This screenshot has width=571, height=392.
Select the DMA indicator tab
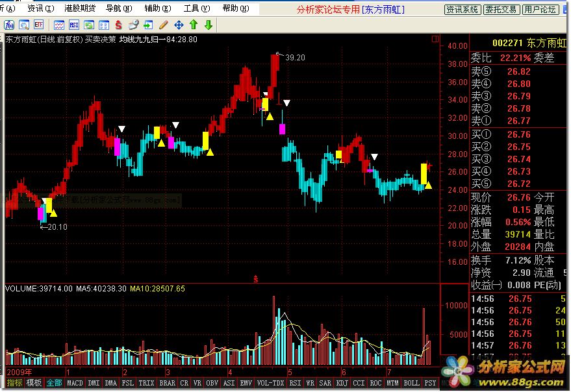(x=110, y=383)
